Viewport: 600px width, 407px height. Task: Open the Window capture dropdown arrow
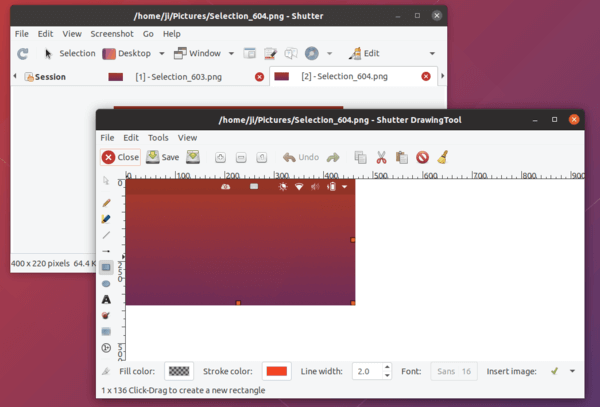point(231,54)
